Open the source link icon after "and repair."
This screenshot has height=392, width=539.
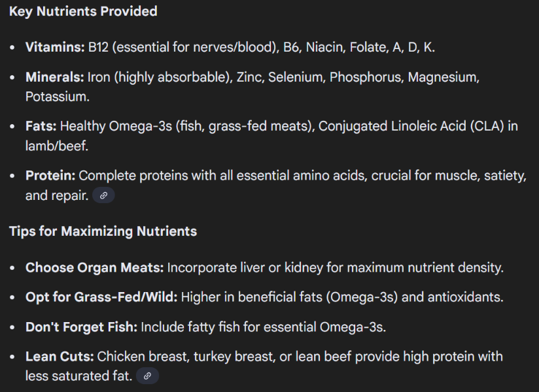[103, 195]
